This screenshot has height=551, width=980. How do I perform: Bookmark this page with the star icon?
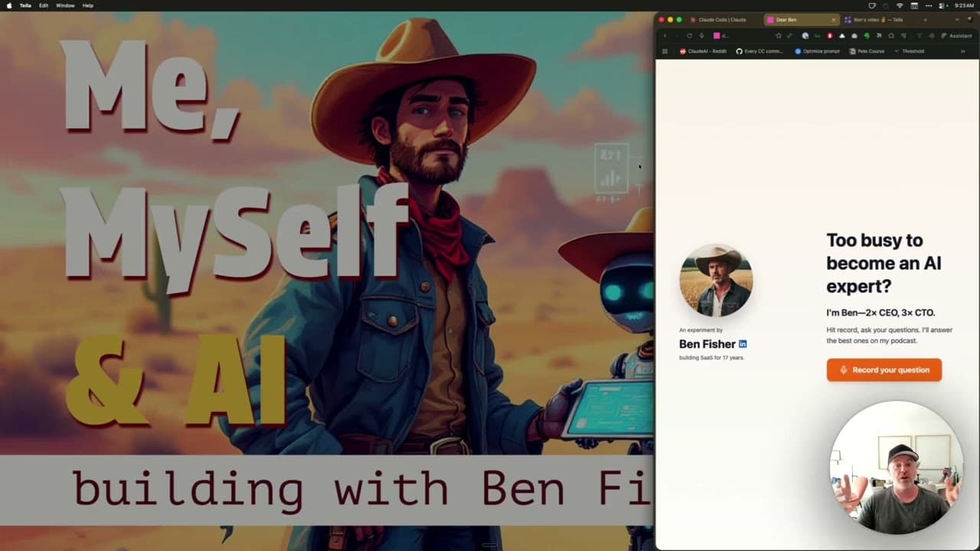pyautogui.click(x=779, y=36)
